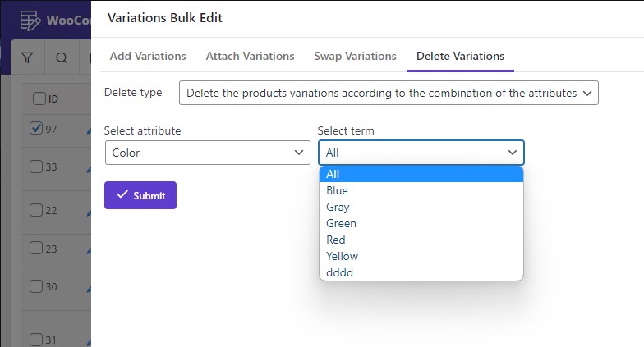
Task: Expand the Select attribute Color dropdown
Action: [206, 153]
